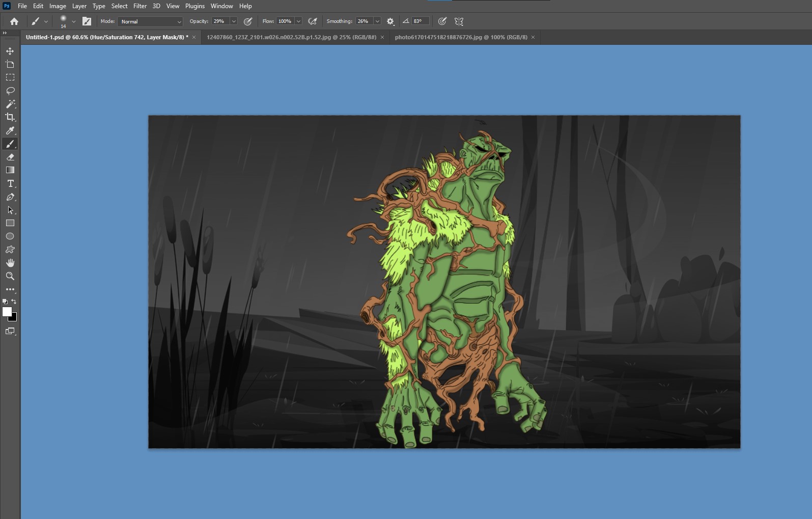Toggle pressure control for brush size
Viewport: 812px width, 519px height.
(442, 21)
